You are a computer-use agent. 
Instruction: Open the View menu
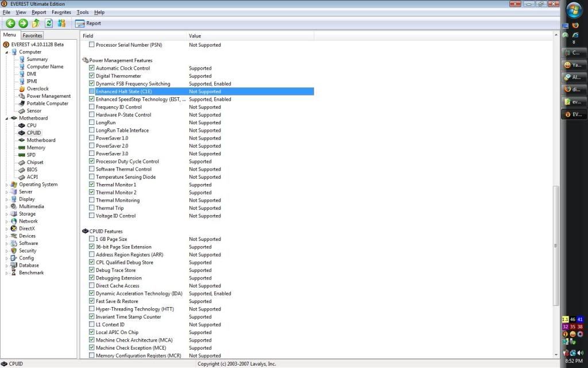(21, 13)
